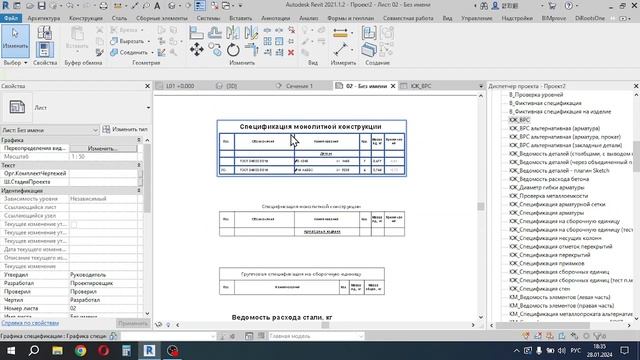The image size is (640, 360).
Task: Open the view tabs list dropdown arrow
Action: [481, 86]
